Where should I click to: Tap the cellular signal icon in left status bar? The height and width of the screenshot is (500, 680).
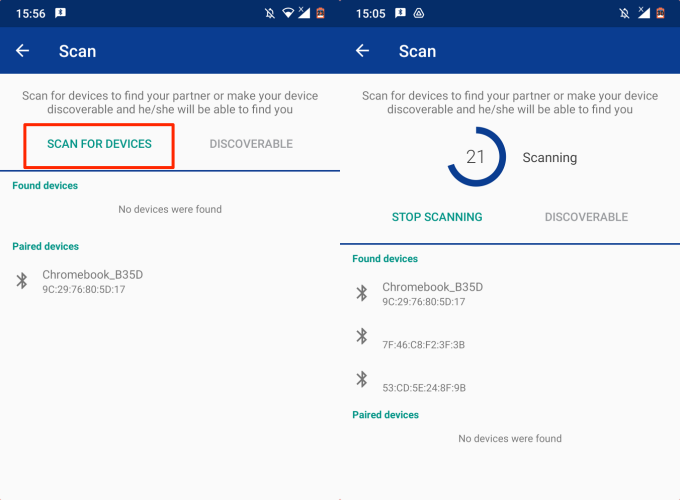pos(304,13)
